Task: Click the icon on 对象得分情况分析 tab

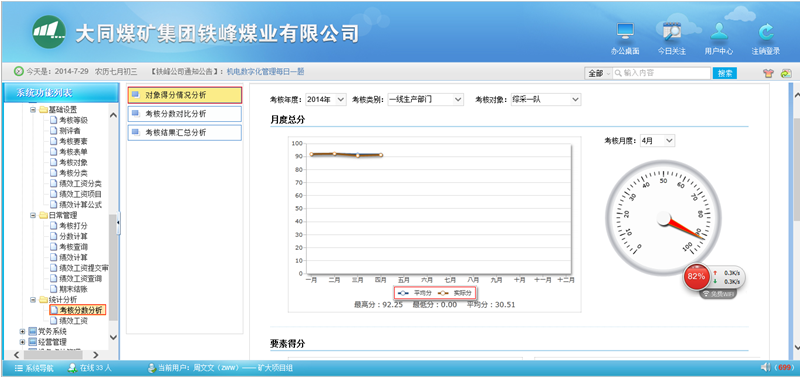Action: coord(136,94)
